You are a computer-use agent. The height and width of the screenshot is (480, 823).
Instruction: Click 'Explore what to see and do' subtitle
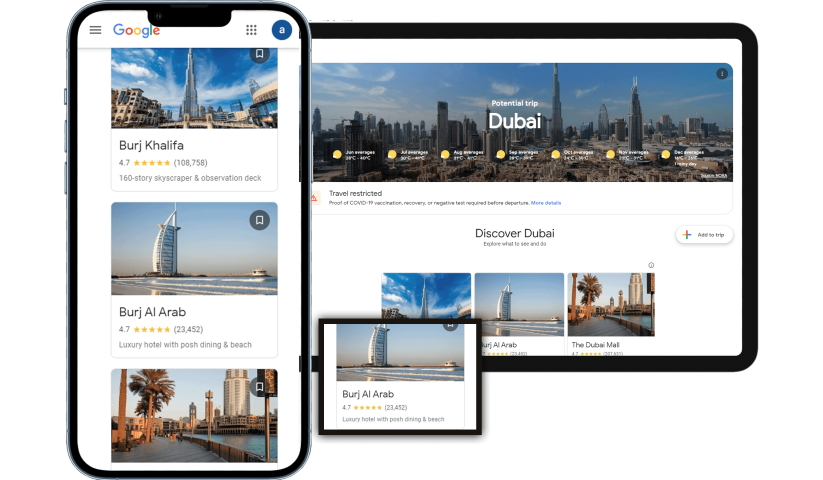click(x=514, y=244)
